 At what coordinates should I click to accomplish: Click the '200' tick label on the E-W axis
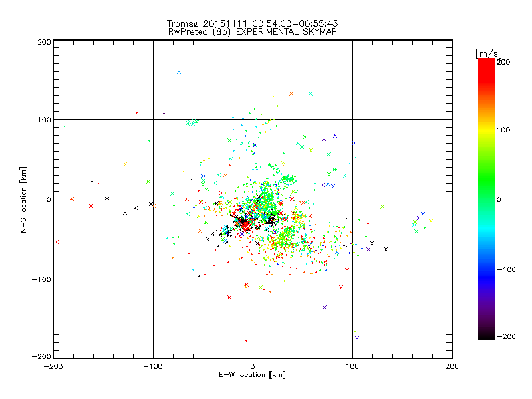click(x=452, y=366)
